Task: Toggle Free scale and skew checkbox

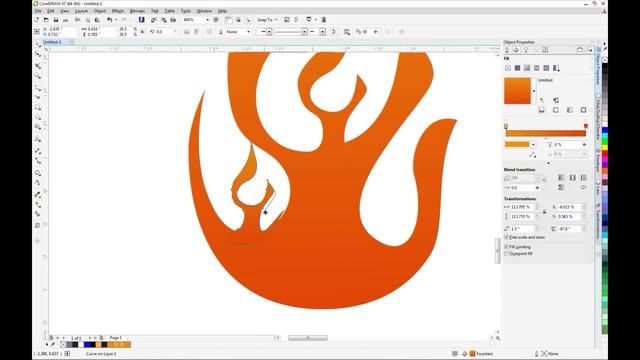Action: coord(507,237)
